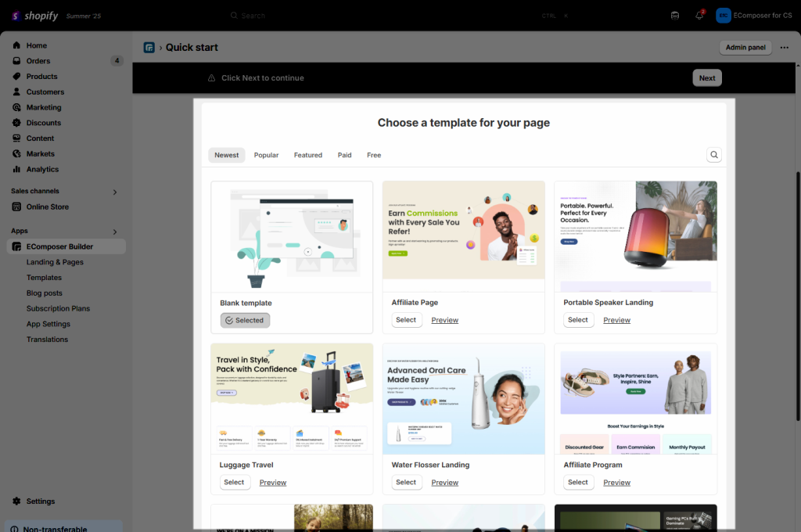Expand the Apps section
This screenshot has width=801, height=532.
coord(115,232)
